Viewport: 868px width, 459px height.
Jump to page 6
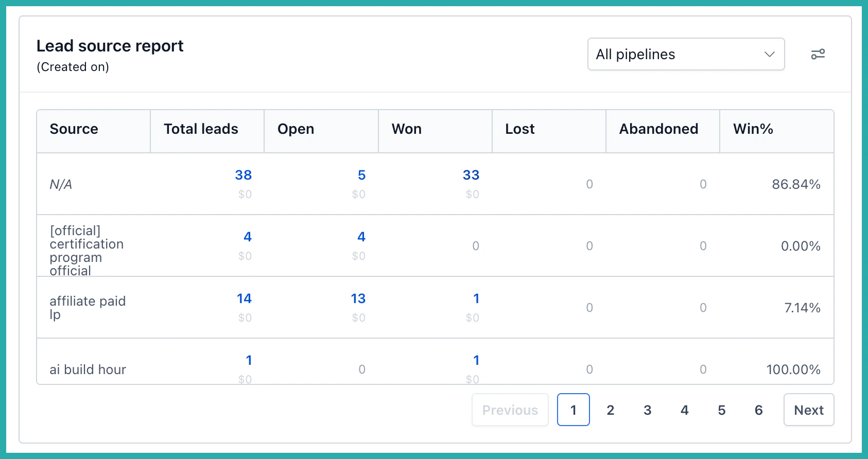point(758,410)
